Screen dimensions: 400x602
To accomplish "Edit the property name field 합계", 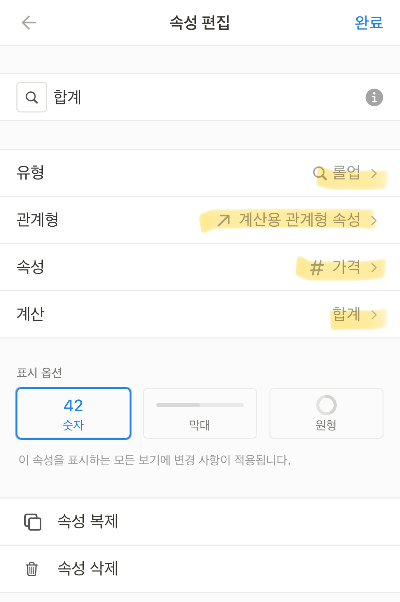I will click(x=207, y=97).
